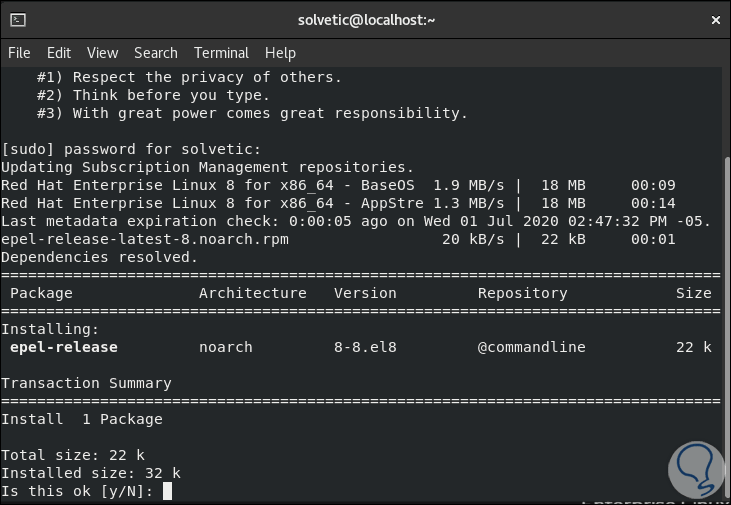Click the cursor after the y/N prompt
The image size is (731, 505).
(x=168, y=491)
